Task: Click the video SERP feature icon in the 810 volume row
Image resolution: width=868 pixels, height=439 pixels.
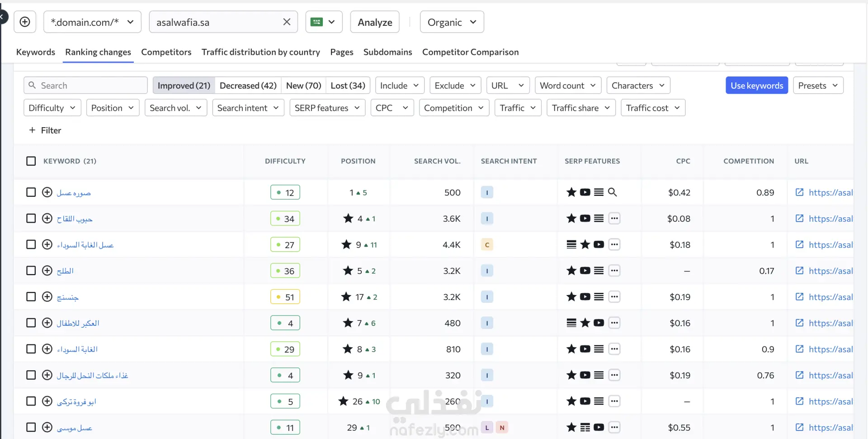Action: pyautogui.click(x=585, y=349)
